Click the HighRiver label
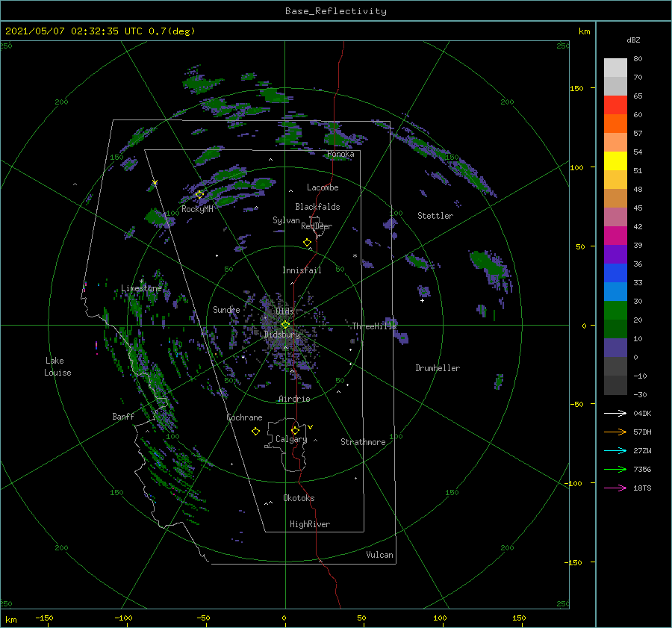The image size is (672, 628). coord(310,524)
